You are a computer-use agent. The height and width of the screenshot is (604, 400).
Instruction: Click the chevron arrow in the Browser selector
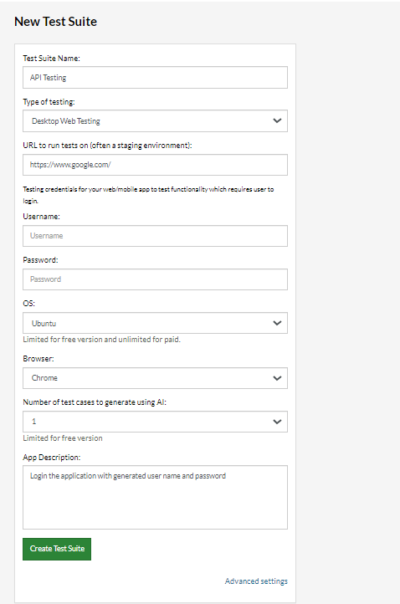tap(277, 378)
